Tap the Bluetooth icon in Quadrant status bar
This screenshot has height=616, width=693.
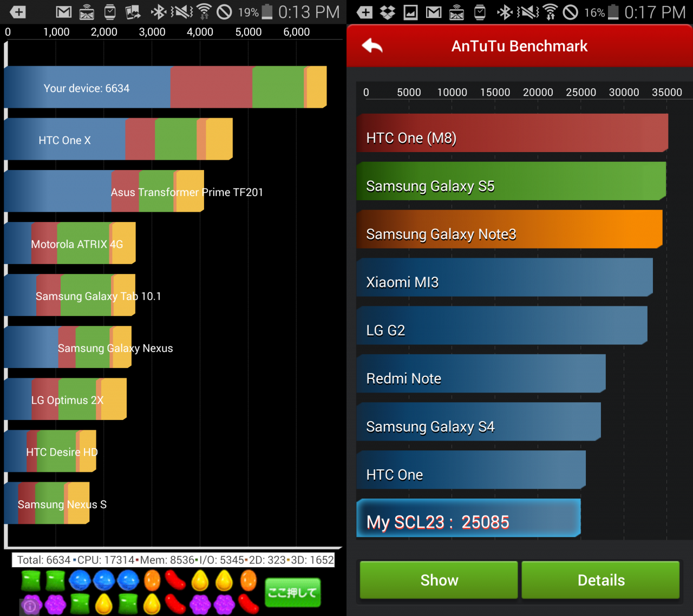[158, 11]
